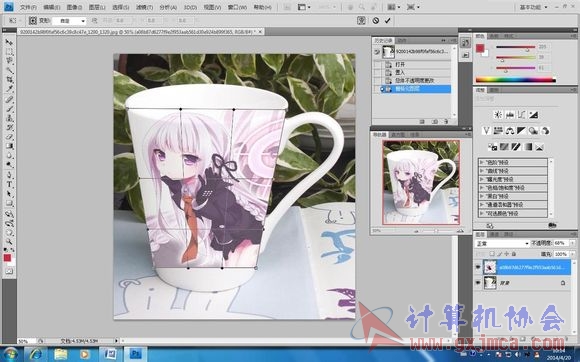
Task: Commit the transform with the checkmark icon
Action: point(387,21)
